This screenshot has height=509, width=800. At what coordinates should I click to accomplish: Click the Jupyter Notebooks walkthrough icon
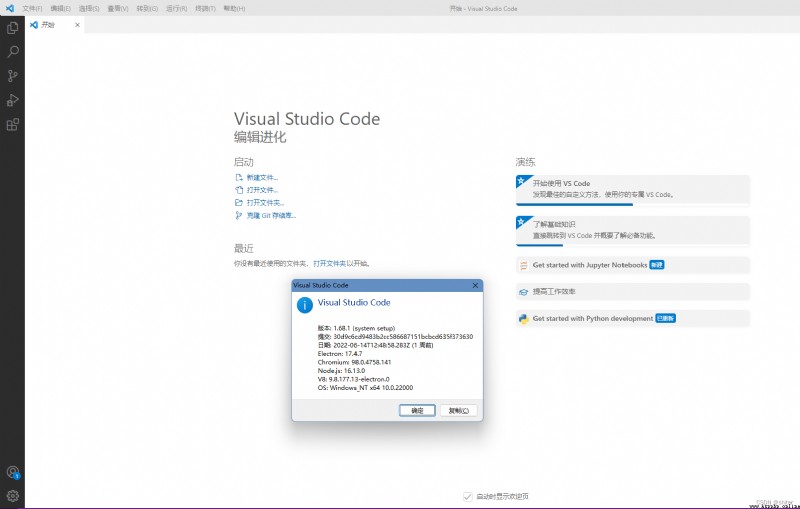click(x=523, y=265)
